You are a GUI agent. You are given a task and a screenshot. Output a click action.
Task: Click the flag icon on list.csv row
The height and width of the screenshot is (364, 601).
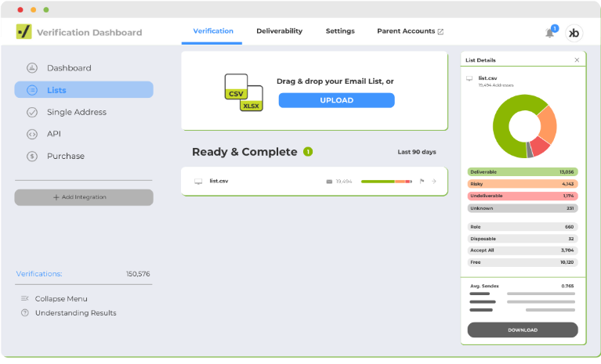[422, 182]
